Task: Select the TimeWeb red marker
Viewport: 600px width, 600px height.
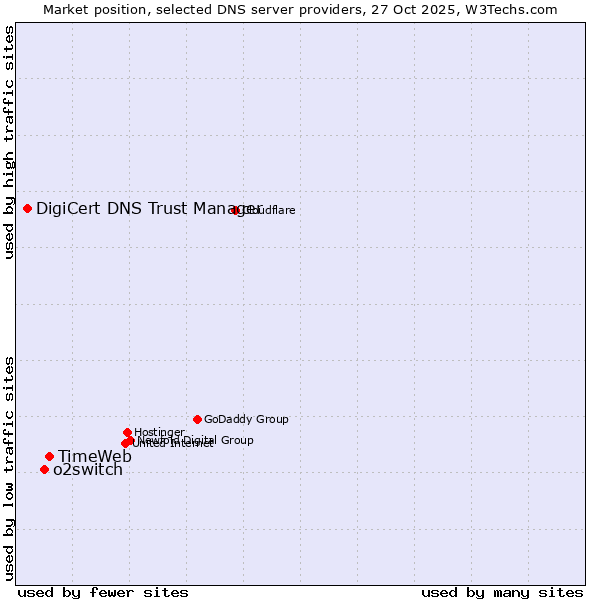Action: click(49, 456)
